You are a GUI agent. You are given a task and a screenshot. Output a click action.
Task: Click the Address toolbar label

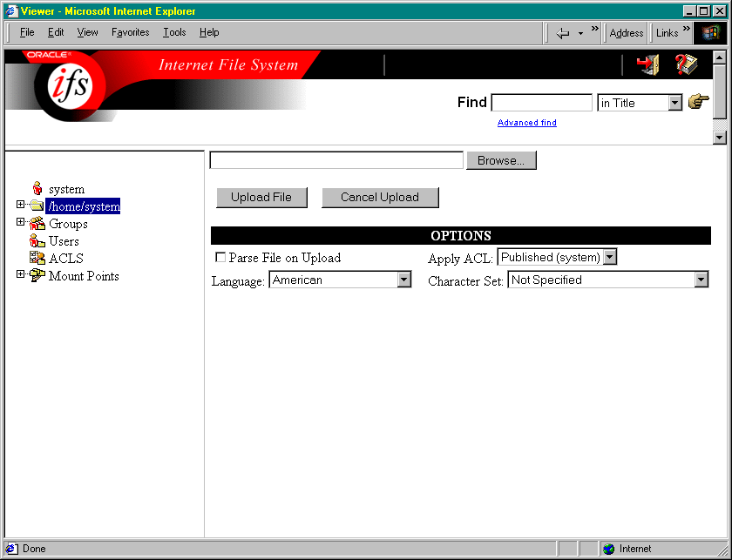coord(627,33)
